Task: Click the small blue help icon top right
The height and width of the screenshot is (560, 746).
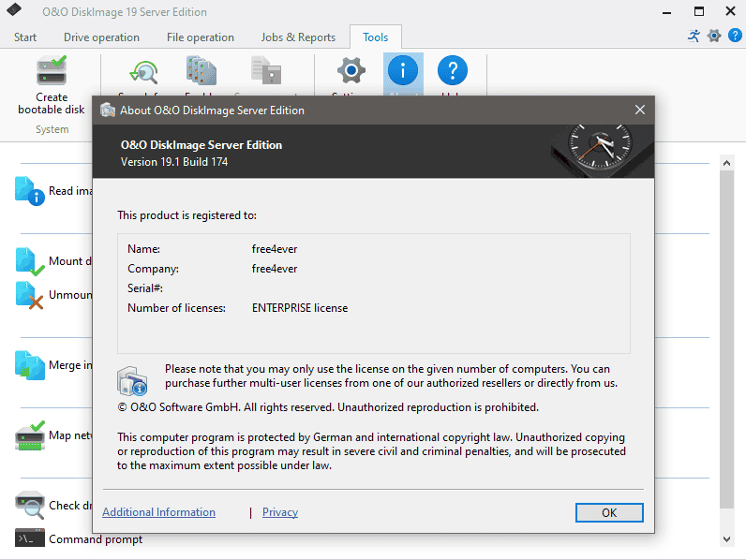Action: coord(735,36)
